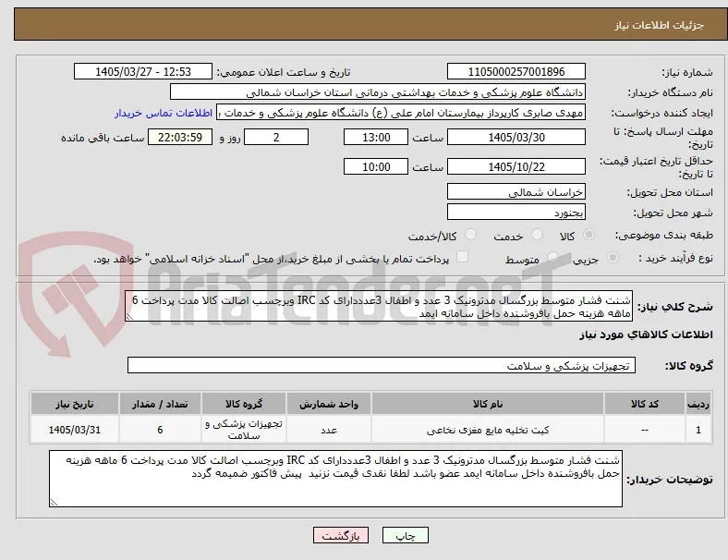Click column header تاریخ نیاز
The width and height of the screenshot is (728, 560).
point(74,404)
